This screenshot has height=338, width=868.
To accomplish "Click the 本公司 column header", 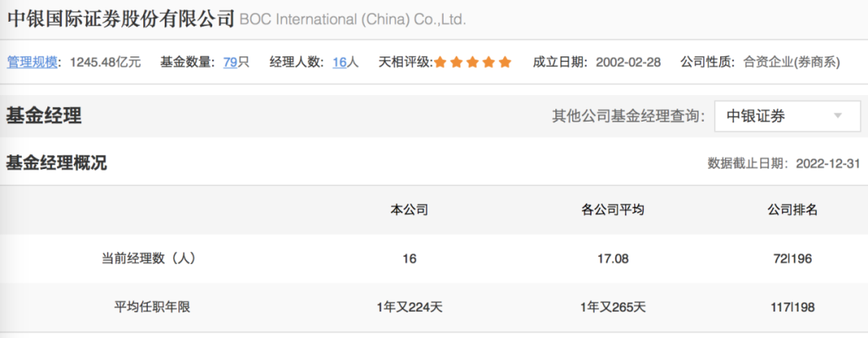I will (409, 210).
